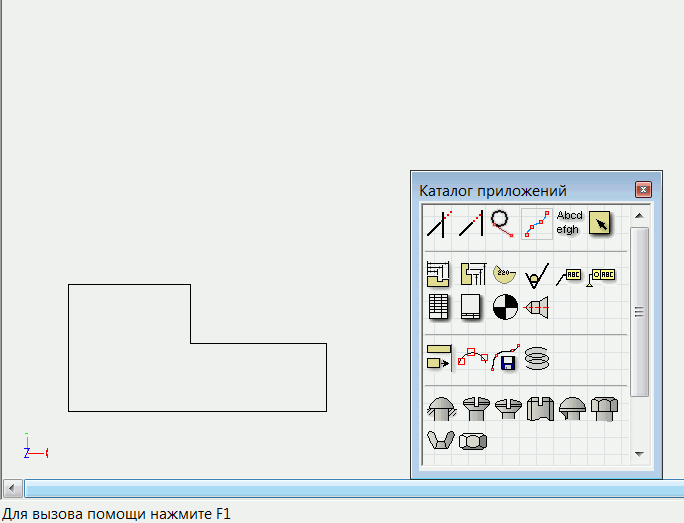Click the catalog vertical scrollbar thumb
Viewport: 684px width, 523px height.
[x=640, y=312]
